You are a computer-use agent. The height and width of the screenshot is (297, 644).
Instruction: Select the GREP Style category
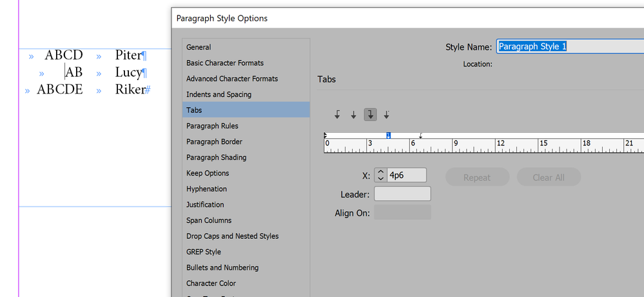(204, 252)
